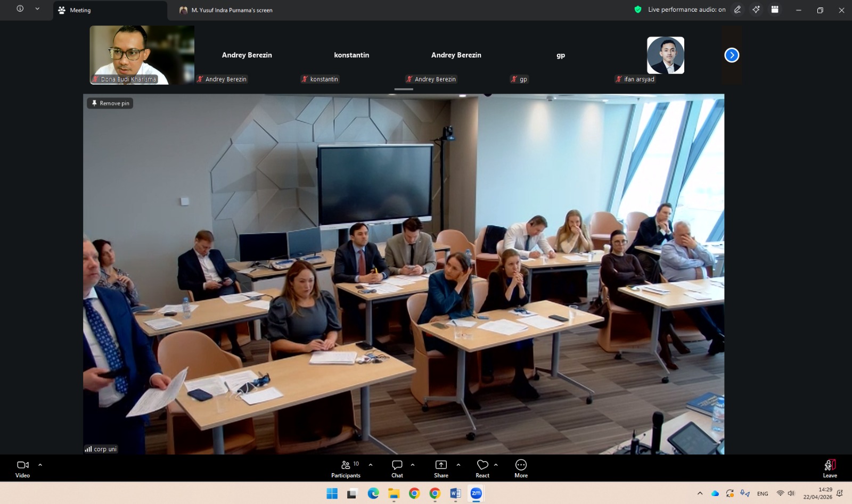
Task: Show next participants with blue arrow
Action: point(732,55)
